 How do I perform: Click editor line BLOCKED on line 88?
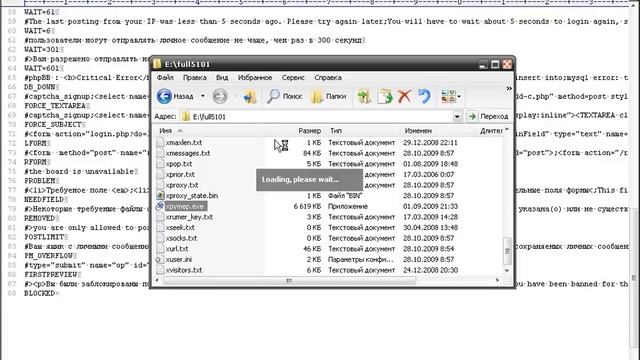(x=39, y=293)
